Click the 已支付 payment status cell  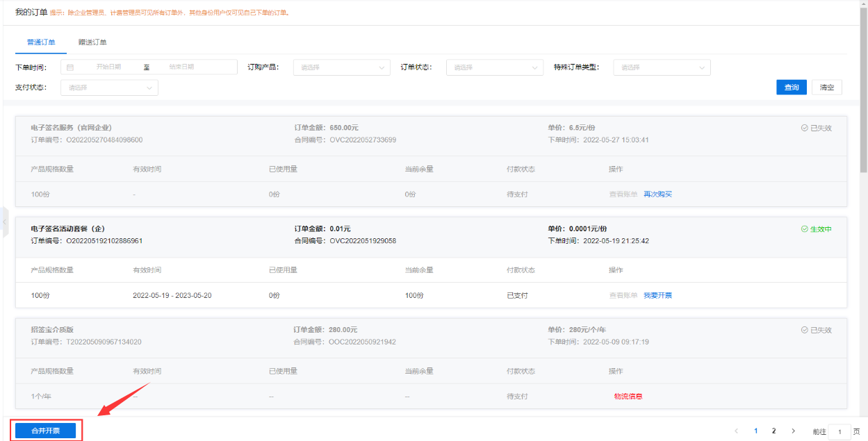coord(518,296)
